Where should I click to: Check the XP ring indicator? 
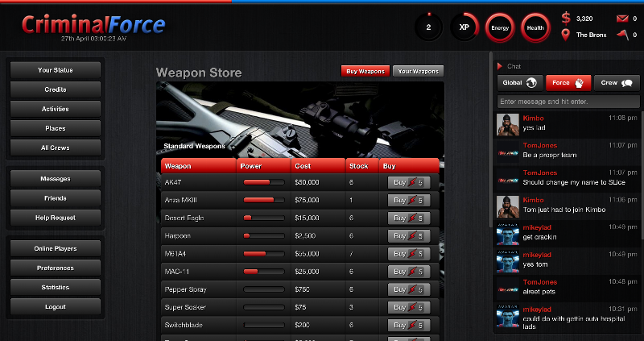tap(464, 27)
